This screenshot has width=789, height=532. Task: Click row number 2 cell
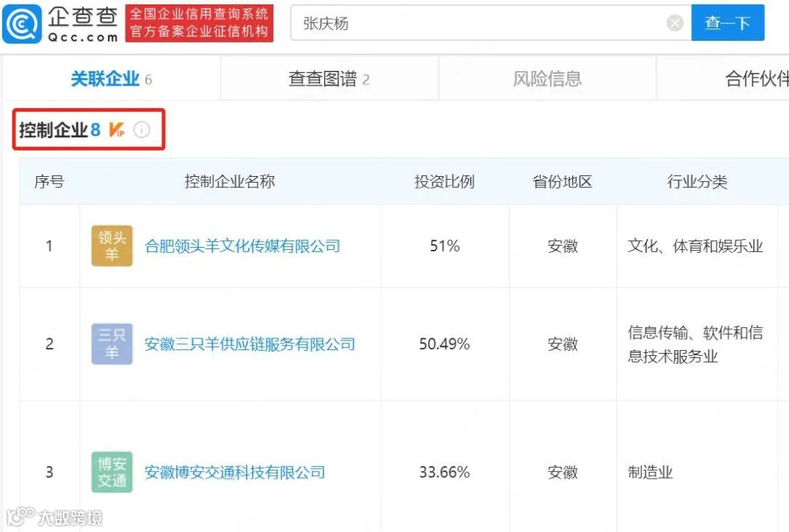pyautogui.click(x=50, y=343)
